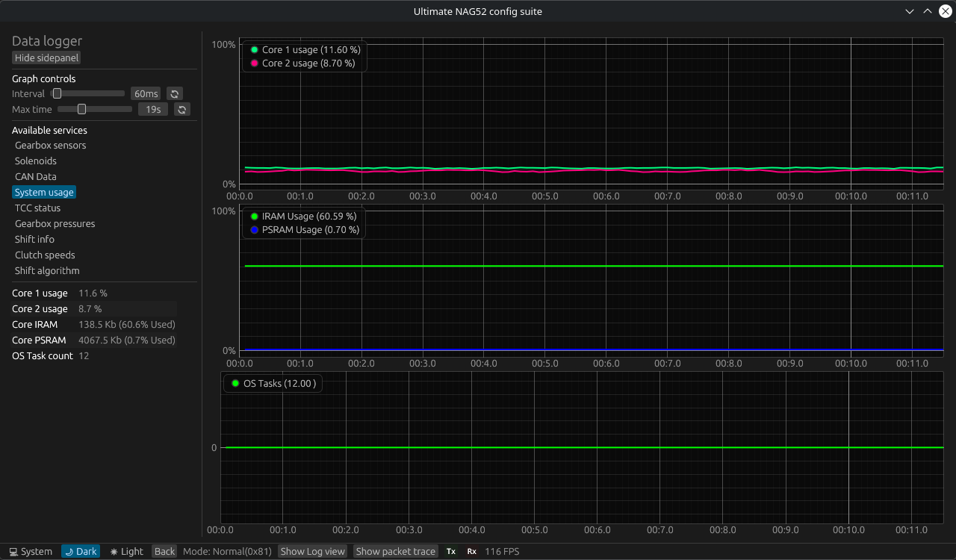Reset the Interval slider with its refresh icon

coord(175,94)
